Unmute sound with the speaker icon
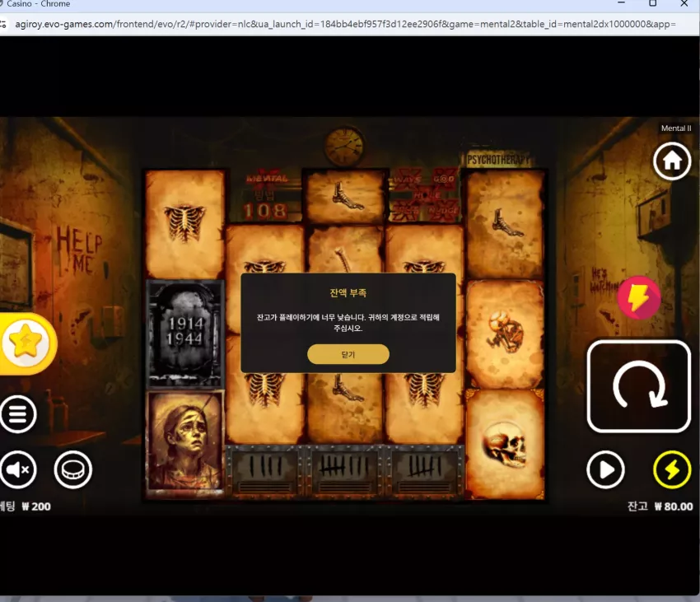This screenshot has height=602, width=700. [18, 469]
